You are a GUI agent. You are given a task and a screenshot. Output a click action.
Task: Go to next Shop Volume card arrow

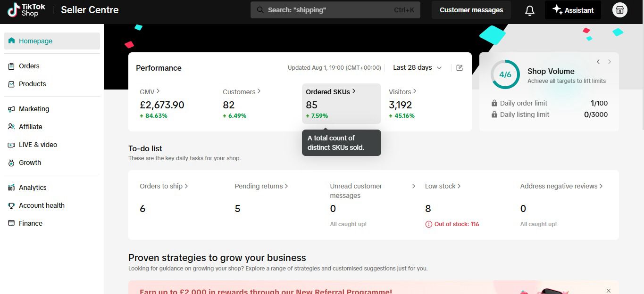pyautogui.click(x=610, y=62)
